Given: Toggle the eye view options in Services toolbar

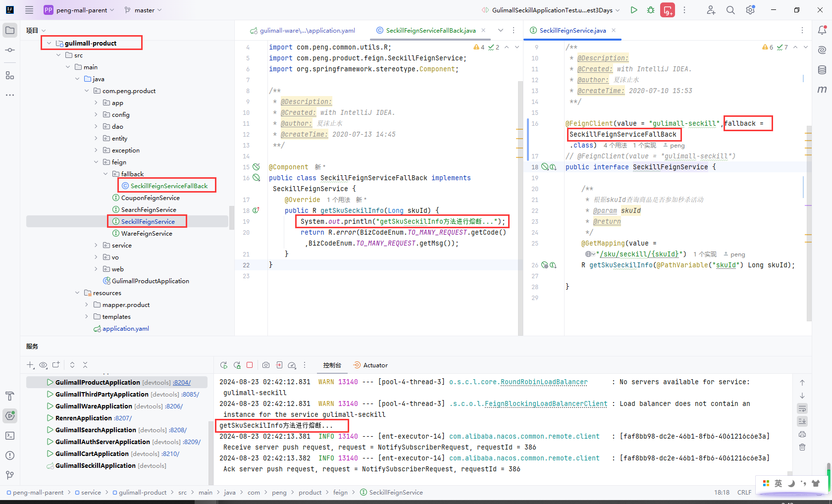Looking at the screenshot, I should pos(43,365).
